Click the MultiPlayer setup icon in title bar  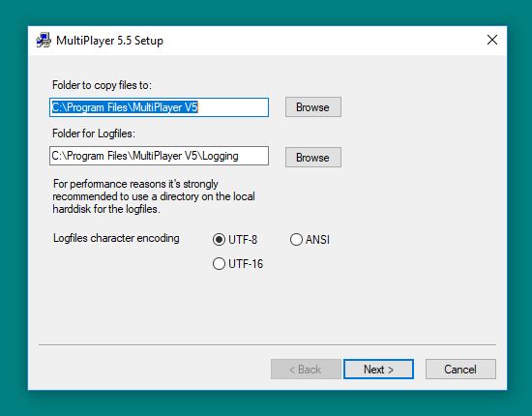(44, 41)
